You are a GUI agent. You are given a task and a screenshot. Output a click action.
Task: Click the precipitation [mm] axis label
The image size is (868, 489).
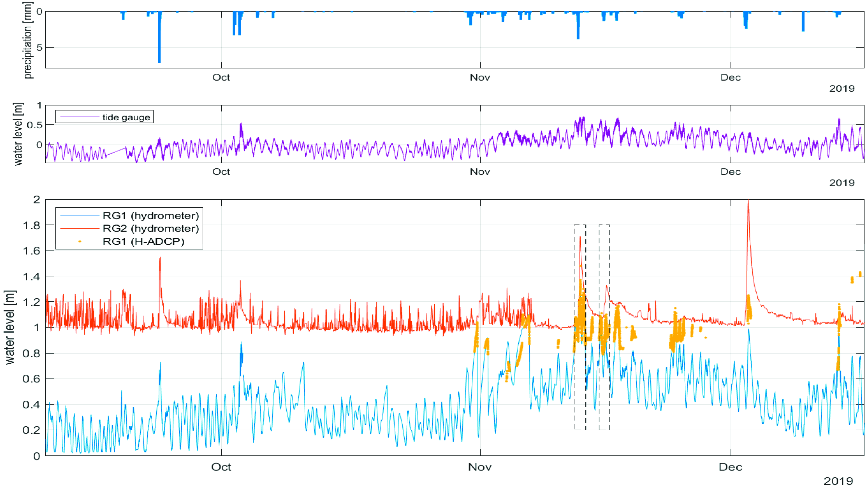click(x=28, y=40)
